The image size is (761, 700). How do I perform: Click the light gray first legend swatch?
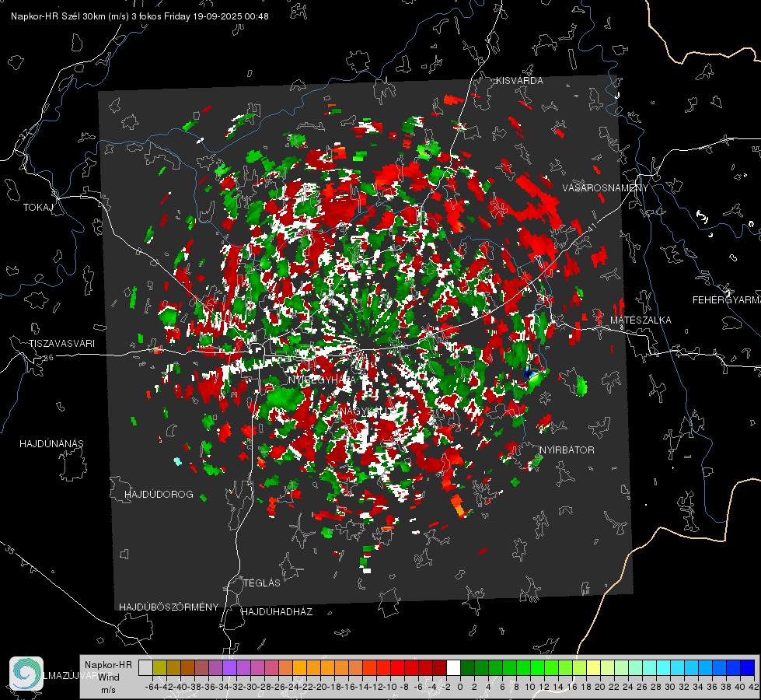[x=145, y=667]
